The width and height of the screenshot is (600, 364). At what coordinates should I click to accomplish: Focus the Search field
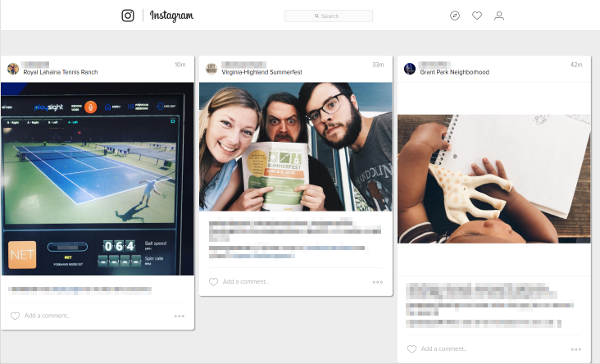point(328,16)
